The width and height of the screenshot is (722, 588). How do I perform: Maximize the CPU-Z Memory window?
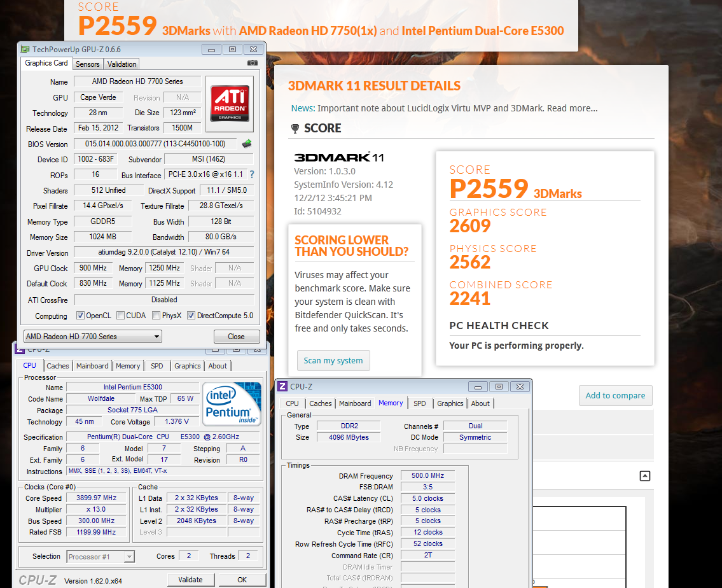tap(499, 387)
